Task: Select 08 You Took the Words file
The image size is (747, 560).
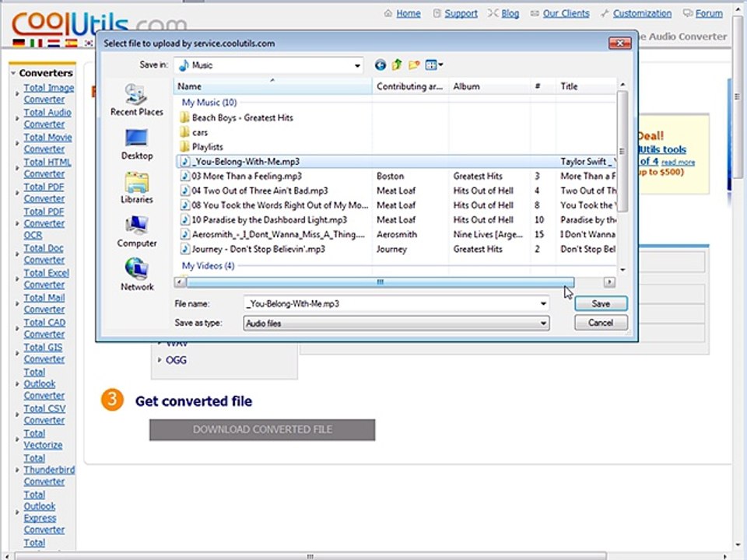Action: click(x=275, y=205)
